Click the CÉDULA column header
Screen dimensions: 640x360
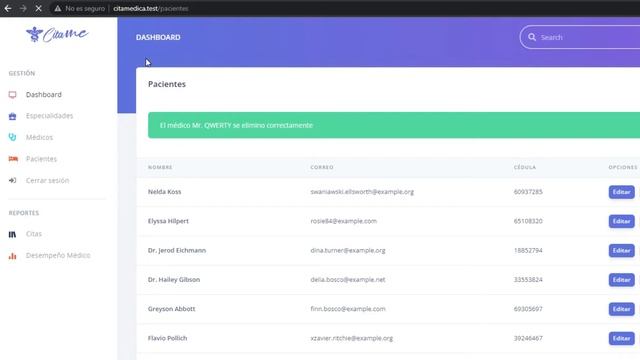pyautogui.click(x=525, y=167)
